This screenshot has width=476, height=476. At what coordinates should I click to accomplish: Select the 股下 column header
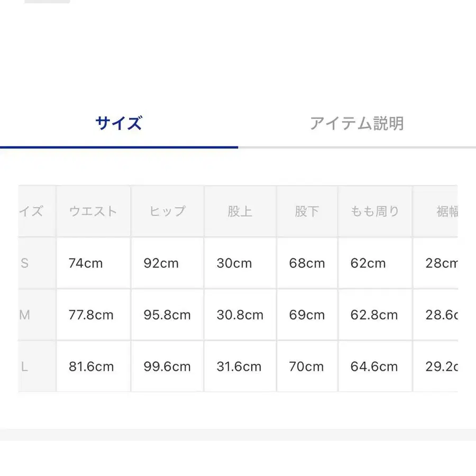tap(307, 212)
